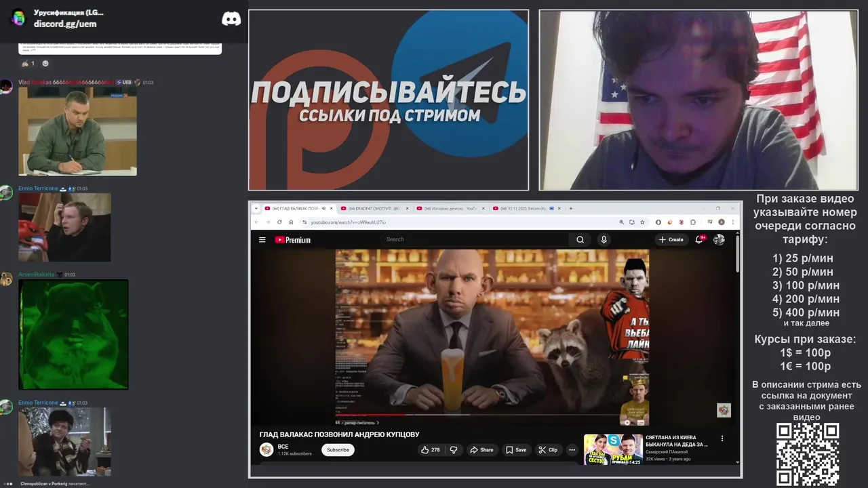Viewport: 868px width, 488px height.
Task: Open the YouTube account avatar menu
Action: 719,239
